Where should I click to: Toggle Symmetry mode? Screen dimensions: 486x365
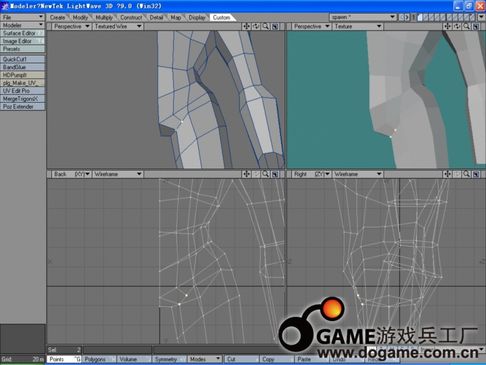coord(169,359)
